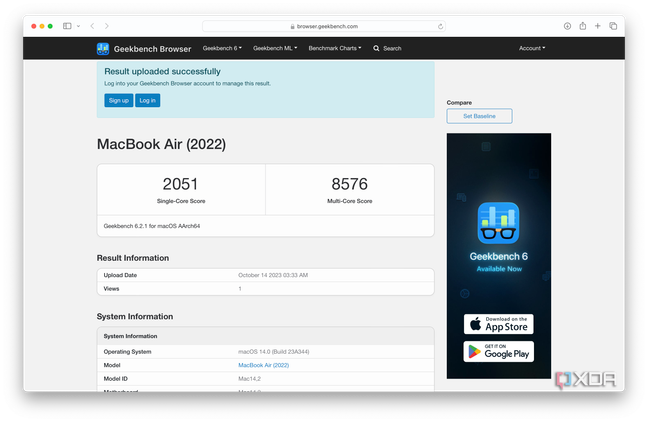The image size is (648, 422).
Task: Expand the Geekbench ML menu
Action: (275, 48)
